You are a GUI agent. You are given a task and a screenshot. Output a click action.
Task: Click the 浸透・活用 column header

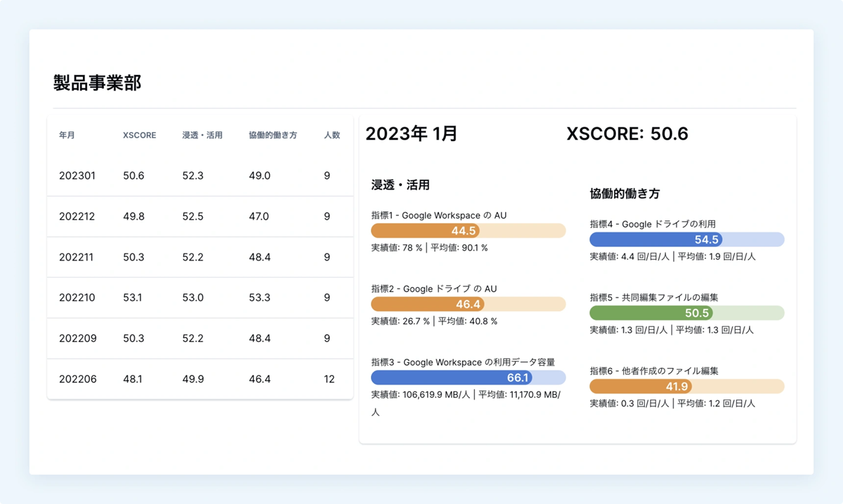[202, 135]
